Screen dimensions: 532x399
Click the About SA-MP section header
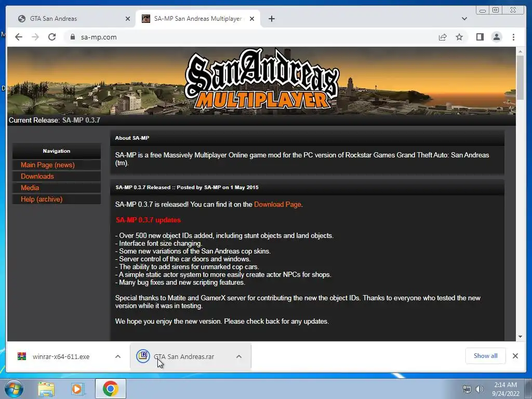(307, 138)
